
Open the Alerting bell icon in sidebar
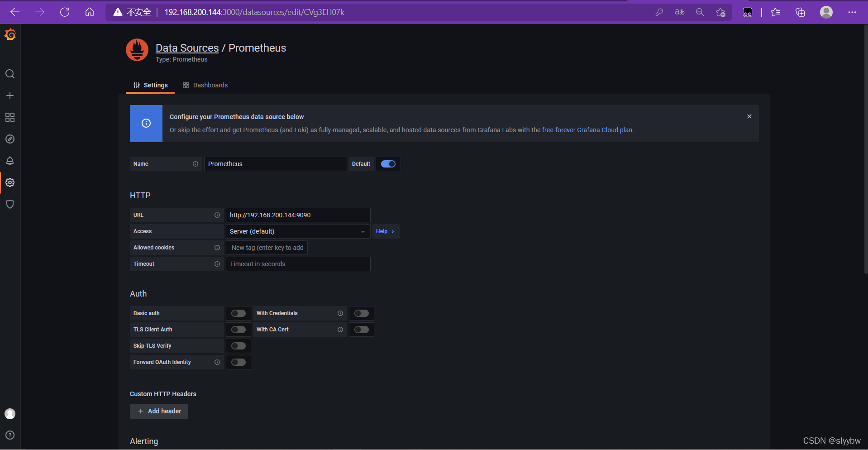click(10, 161)
